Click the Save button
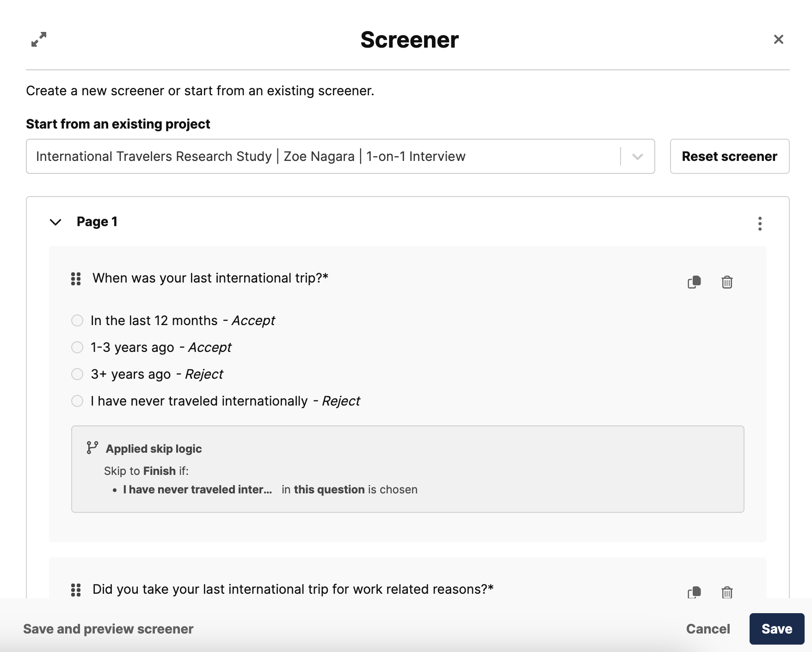Screen dimensions: 812x652 [x=777, y=629]
